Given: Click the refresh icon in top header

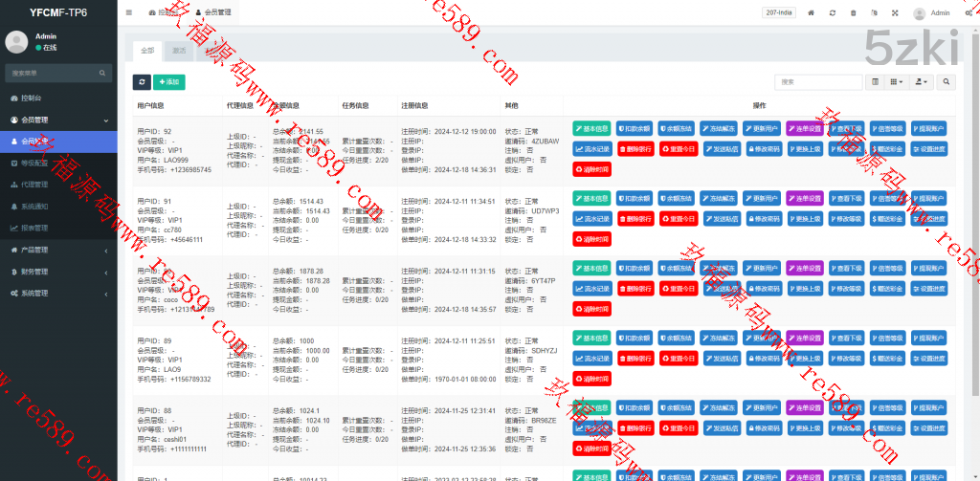Looking at the screenshot, I should [833, 12].
